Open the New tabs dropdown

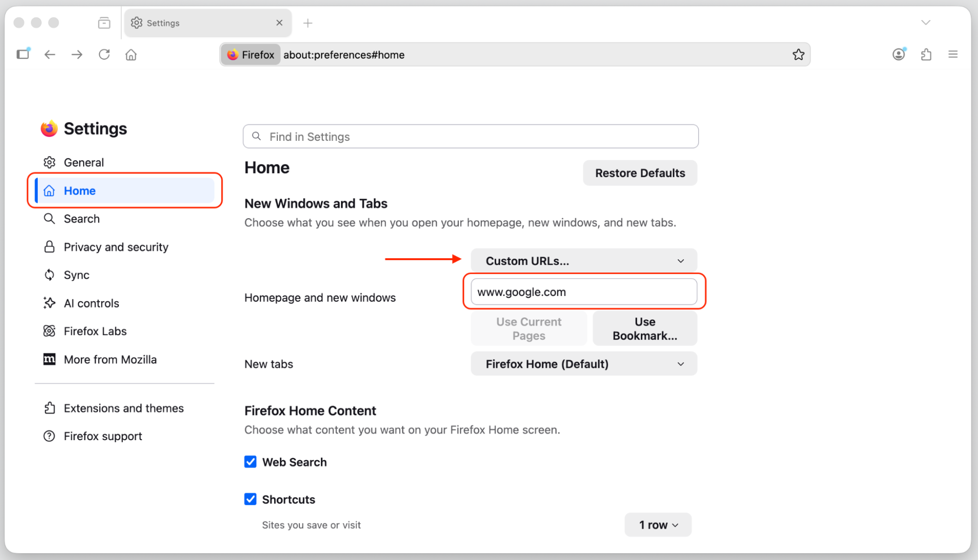pos(584,364)
